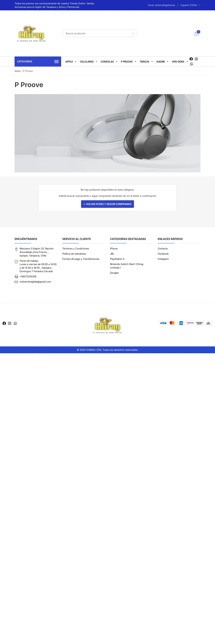Open Contacto quick link
Viewport: 215px width, 644px height.
pyautogui.click(x=163, y=248)
